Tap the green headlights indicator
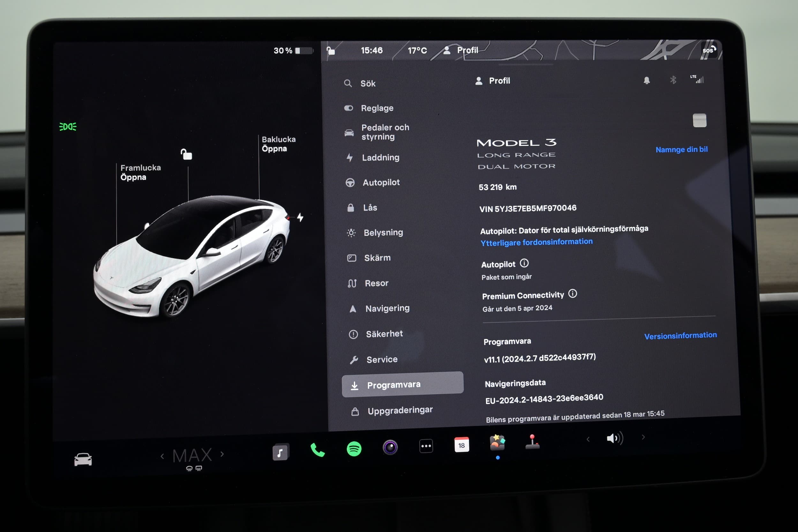 pos(68,127)
